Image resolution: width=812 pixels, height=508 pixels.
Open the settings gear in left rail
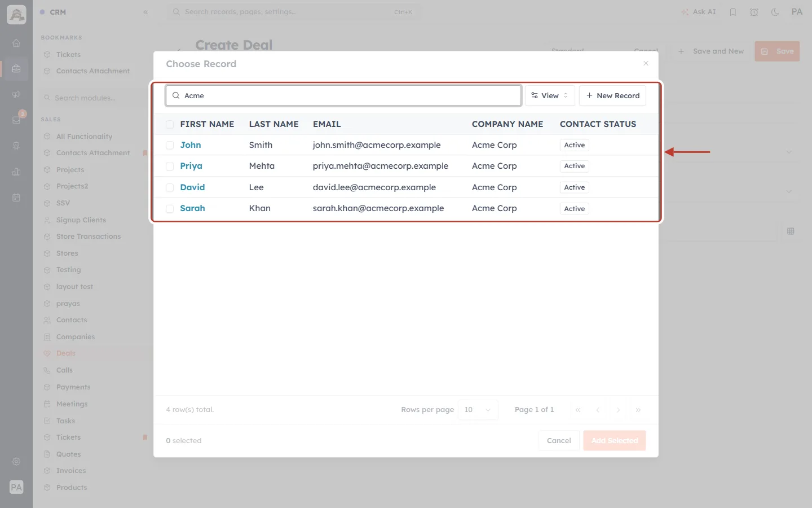(16, 462)
